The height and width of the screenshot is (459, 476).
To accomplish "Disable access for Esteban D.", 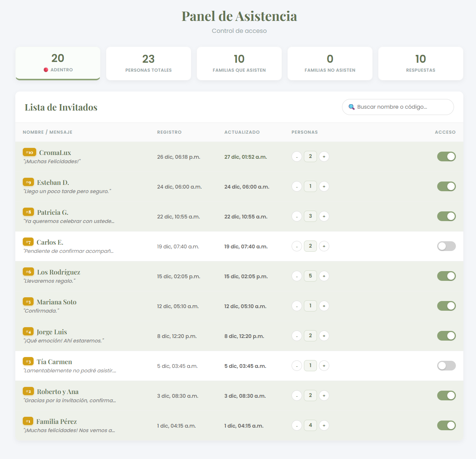I will (x=446, y=186).
